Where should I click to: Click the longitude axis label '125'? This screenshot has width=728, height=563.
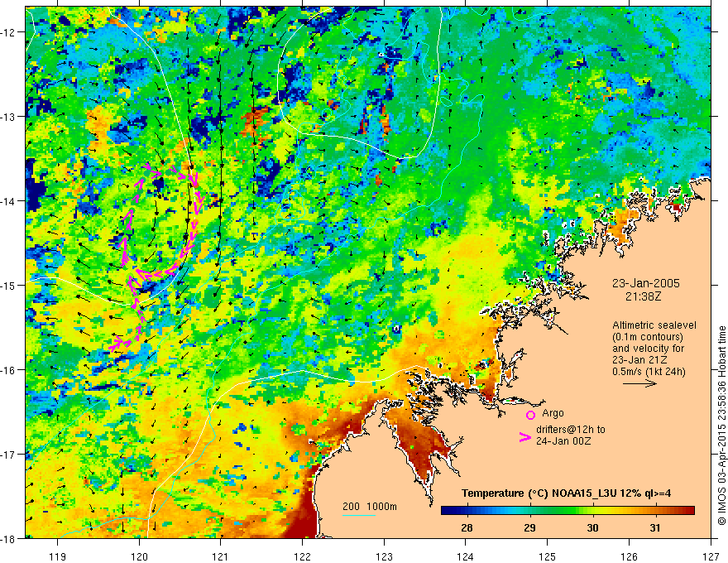point(548,557)
